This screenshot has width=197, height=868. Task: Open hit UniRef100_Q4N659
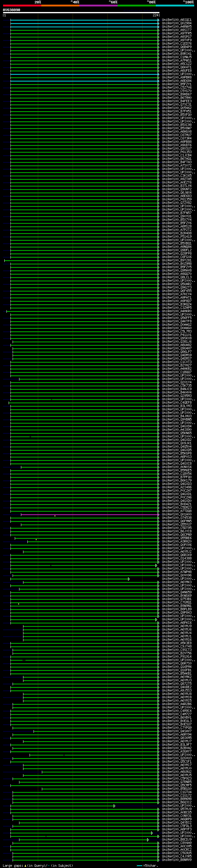tap(176, 592)
